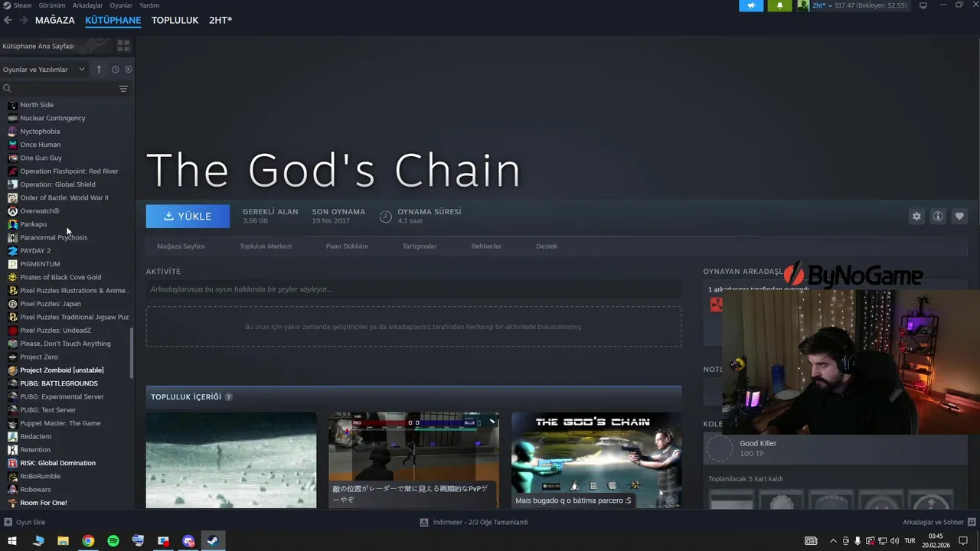The height and width of the screenshot is (551, 980).
Task: Select Nuclear Contingency in game list
Action: click(x=52, y=118)
